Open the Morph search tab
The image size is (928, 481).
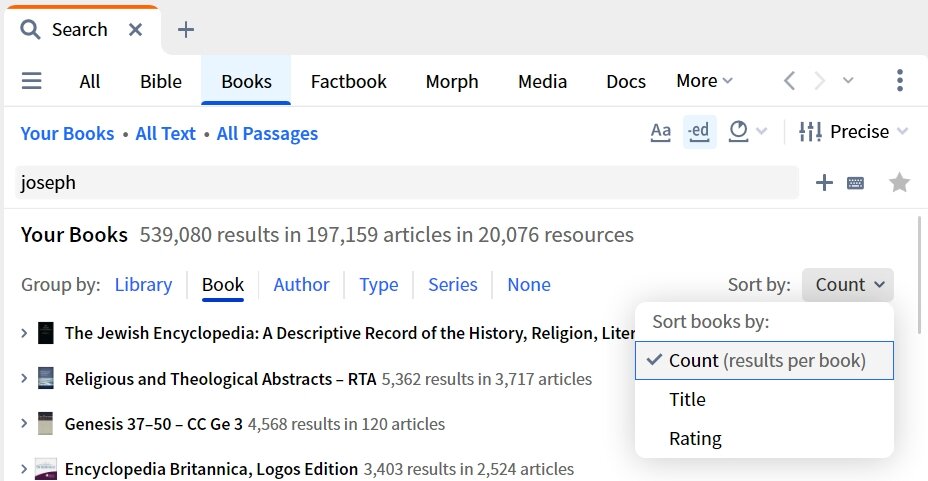click(x=452, y=81)
